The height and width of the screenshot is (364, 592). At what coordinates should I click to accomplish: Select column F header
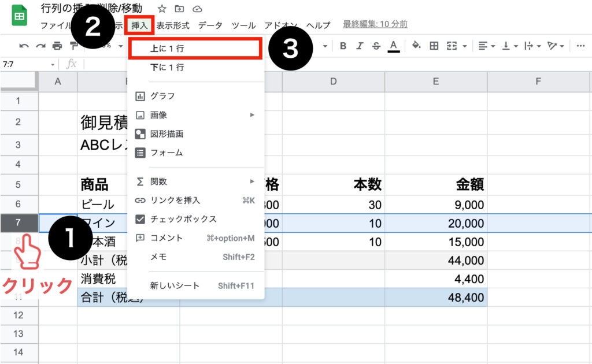(x=538, y=82)
